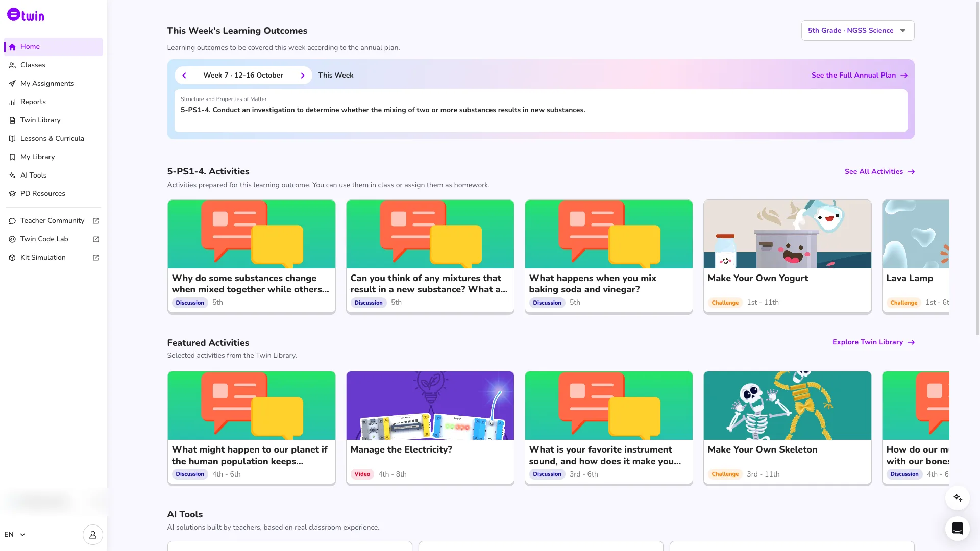Go to next week with right chevron

click(x=303, y=76)
